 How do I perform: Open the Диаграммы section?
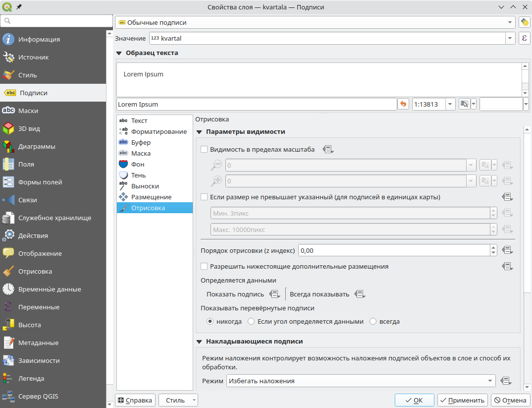53,146
